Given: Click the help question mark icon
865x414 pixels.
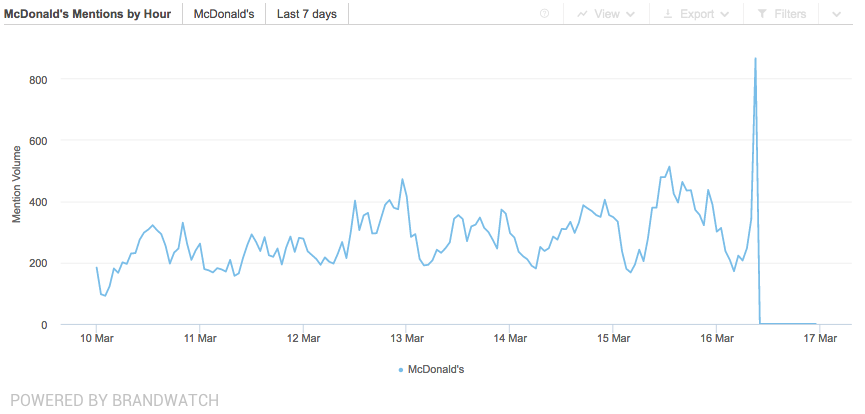Looking at the screenshot, I should 545,14.
